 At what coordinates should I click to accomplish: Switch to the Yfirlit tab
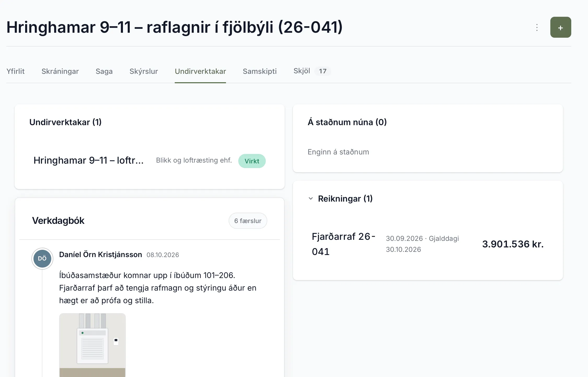[15, 71]
